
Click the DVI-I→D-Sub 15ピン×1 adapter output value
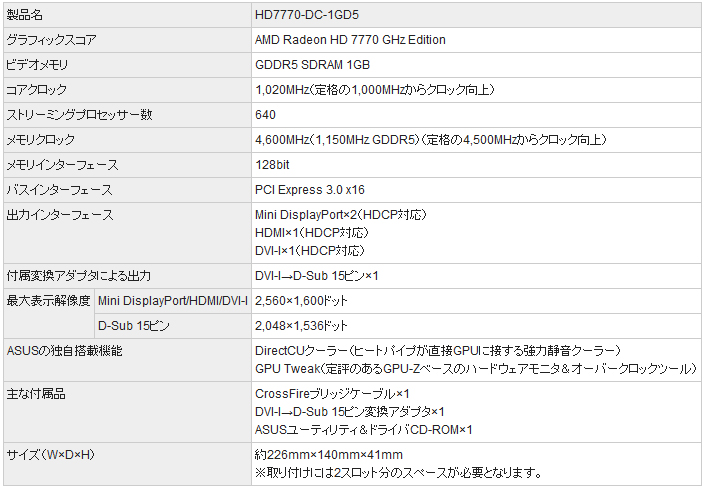[317, 275]
